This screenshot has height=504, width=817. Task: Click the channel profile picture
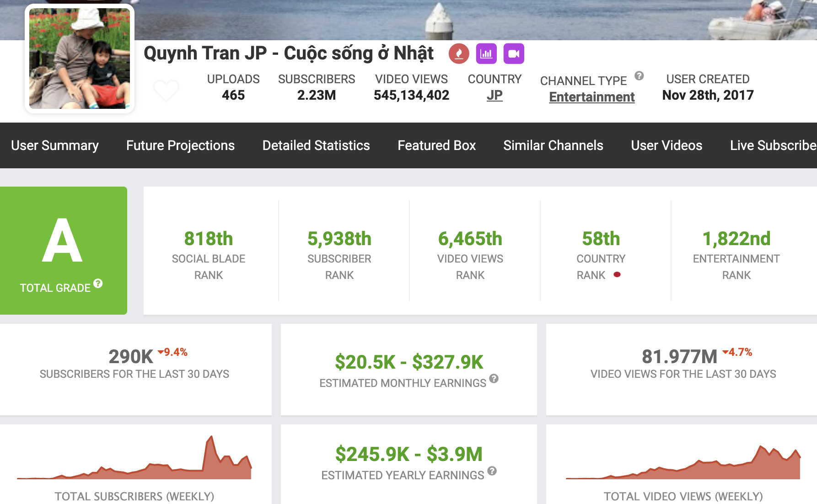[80, 59]
